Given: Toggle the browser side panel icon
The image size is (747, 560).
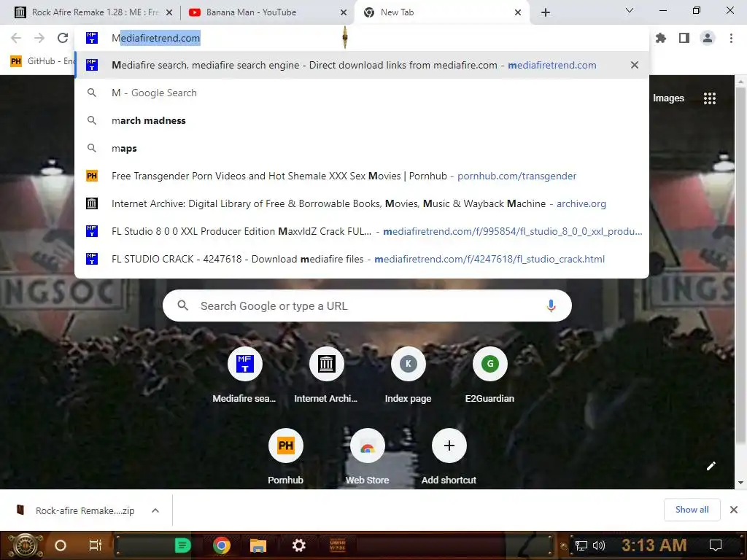Looking at the screenshot, I should [x=684, y=38].
